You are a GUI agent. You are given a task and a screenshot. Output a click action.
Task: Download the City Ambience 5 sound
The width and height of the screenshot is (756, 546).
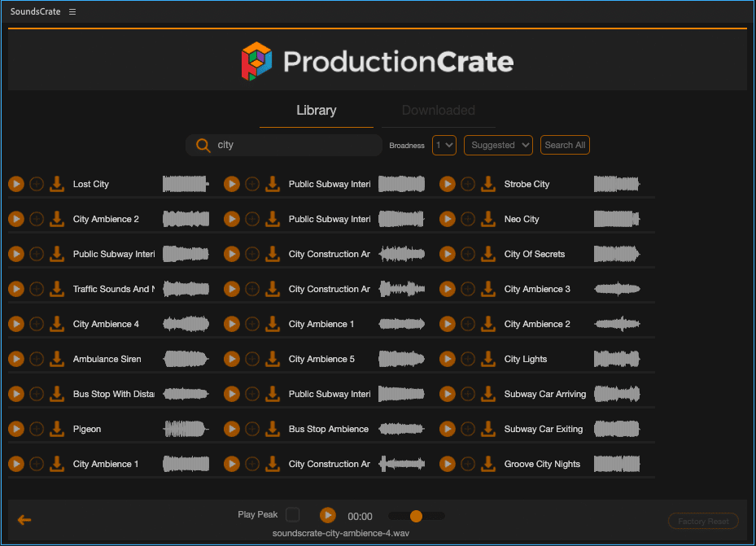[x=273, y=359]
